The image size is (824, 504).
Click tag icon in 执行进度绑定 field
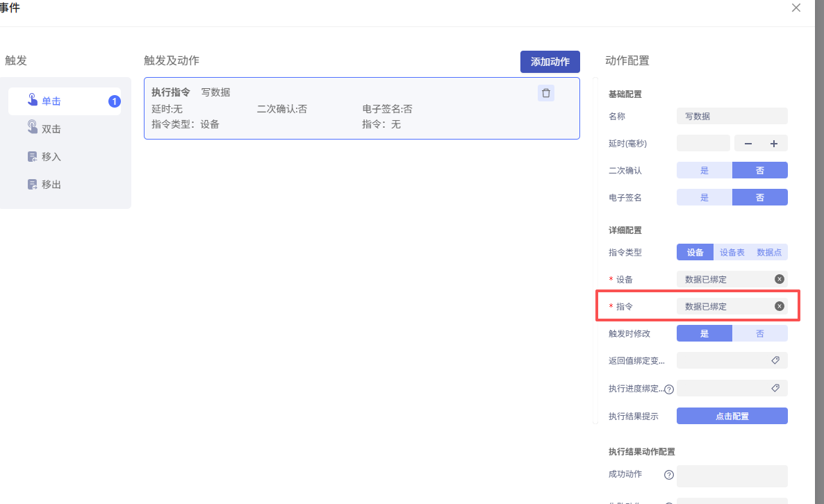pyautogui.click(x=775, y=388)
